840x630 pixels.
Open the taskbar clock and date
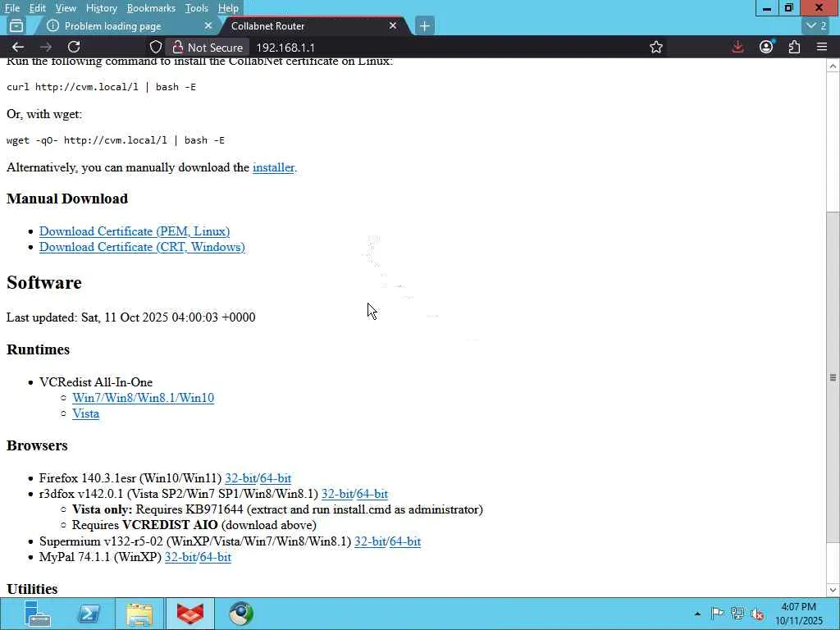798,614
